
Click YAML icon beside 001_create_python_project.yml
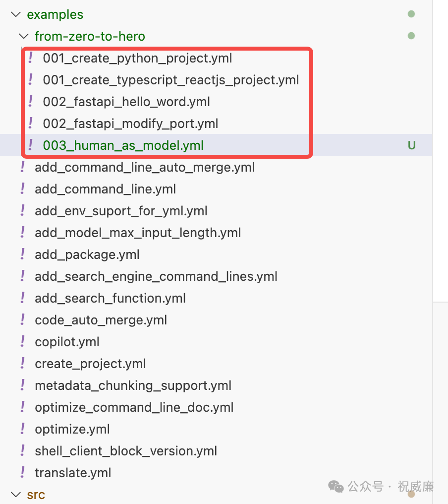(31, 58)
